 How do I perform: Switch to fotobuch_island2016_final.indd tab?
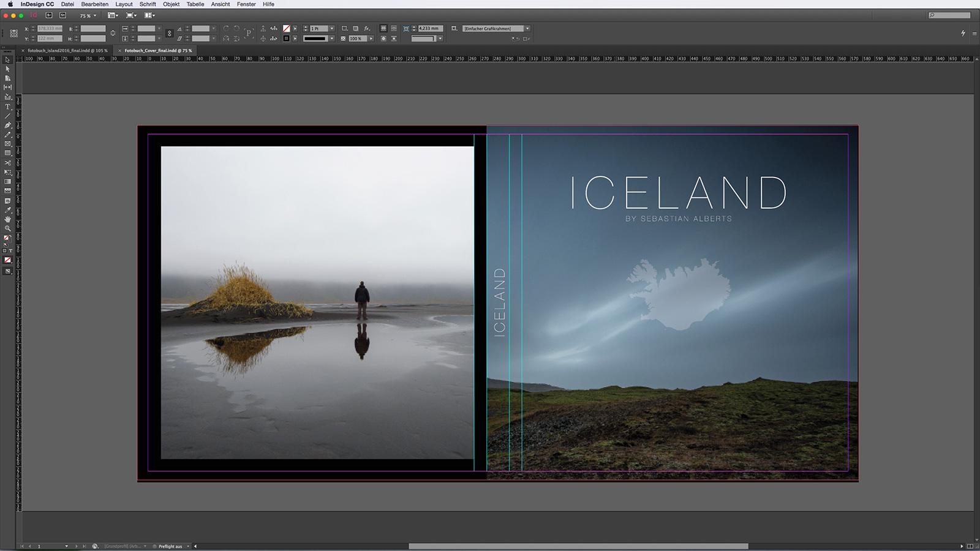point(67,50)
